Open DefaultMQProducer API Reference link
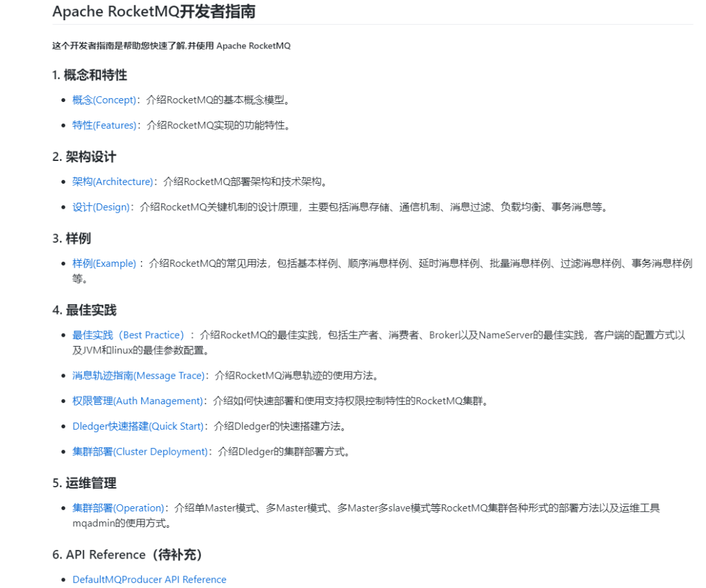The height and width of the screenshot is (588, 706). click(150, 579)
